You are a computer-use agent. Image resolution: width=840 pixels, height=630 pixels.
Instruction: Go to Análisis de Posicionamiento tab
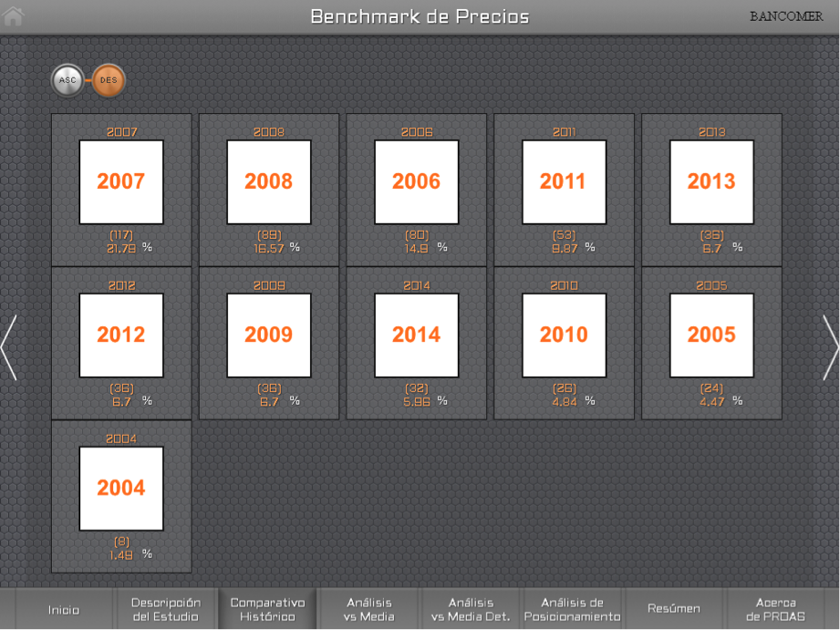point(572,610)
